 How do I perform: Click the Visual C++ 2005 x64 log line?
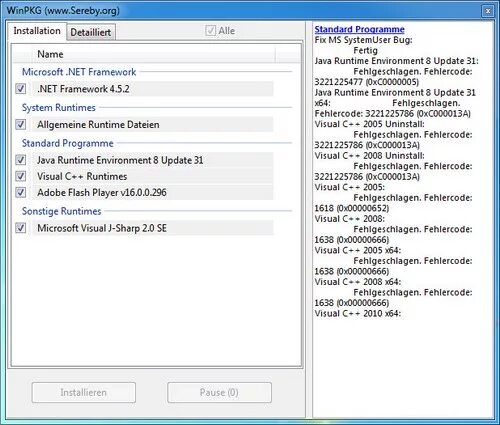pyautogui.click(x=358, y=250)
